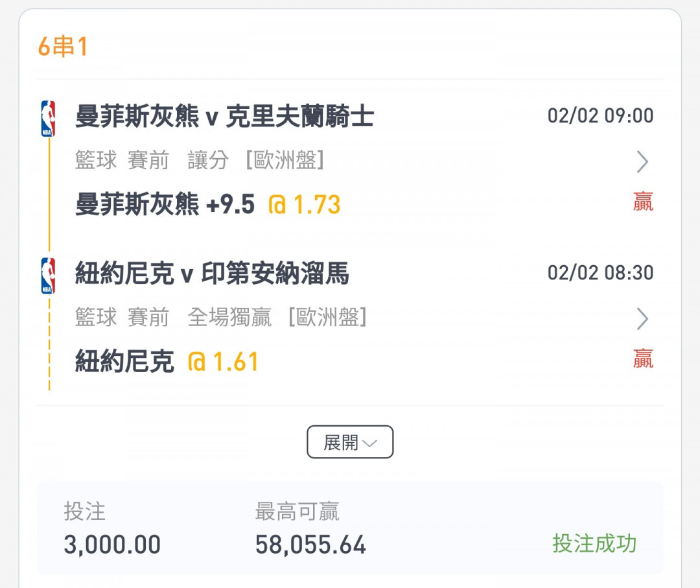Select 紐約尼克 v 印第安納溜馬 match title
The height and width of the screenshot is (588, 700).
coord(212,274)
